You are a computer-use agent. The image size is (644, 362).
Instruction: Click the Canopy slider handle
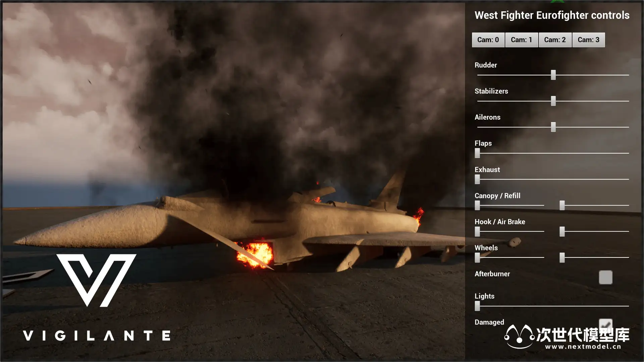pos(477,205)
